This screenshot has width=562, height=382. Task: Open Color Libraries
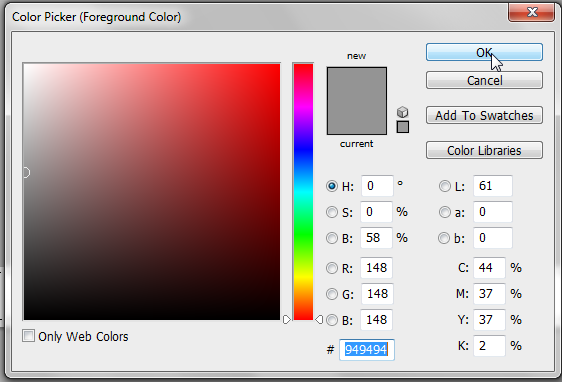[x=484, y=150]
